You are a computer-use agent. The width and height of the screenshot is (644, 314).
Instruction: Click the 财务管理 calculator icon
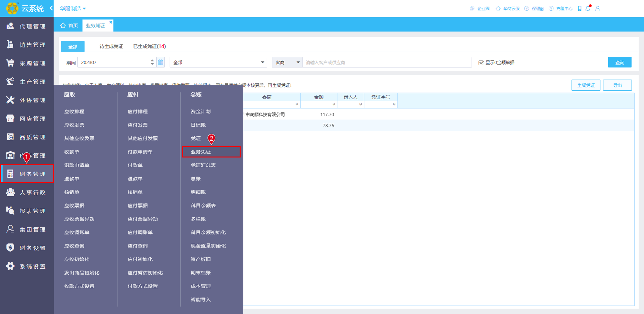click(10, 174)
